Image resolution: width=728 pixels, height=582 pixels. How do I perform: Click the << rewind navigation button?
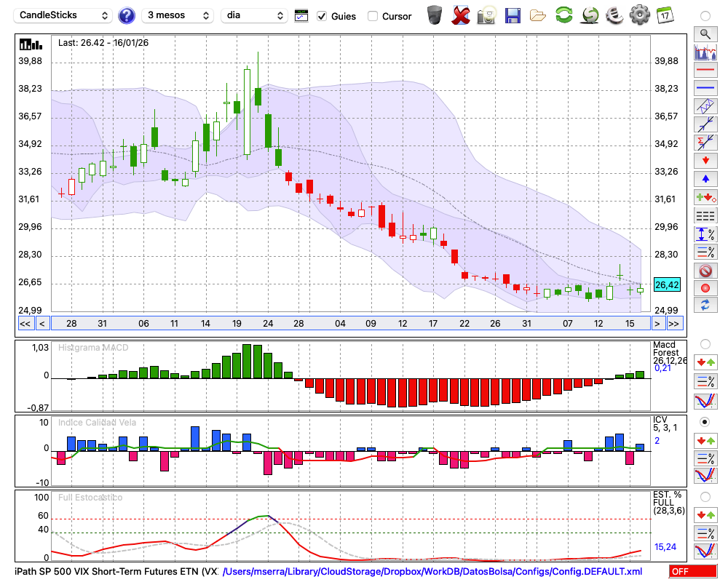click(x=25, y=324)
